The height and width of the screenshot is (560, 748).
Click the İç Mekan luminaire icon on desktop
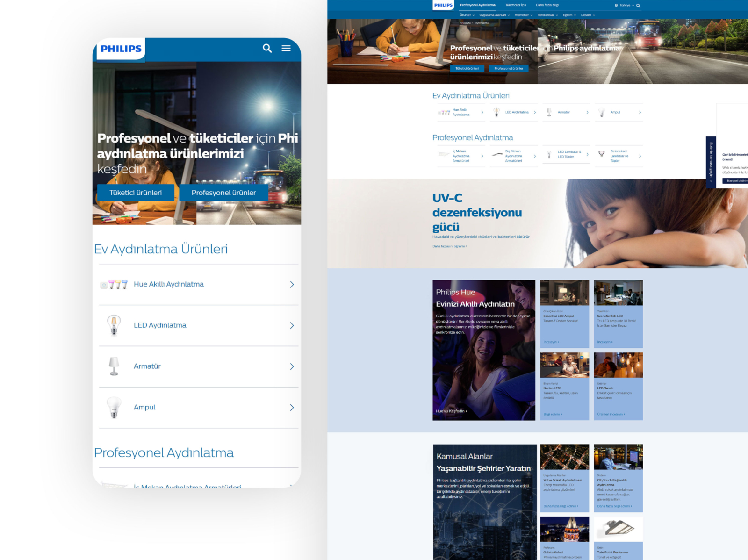pyautogui.click(x=444, y=154)
